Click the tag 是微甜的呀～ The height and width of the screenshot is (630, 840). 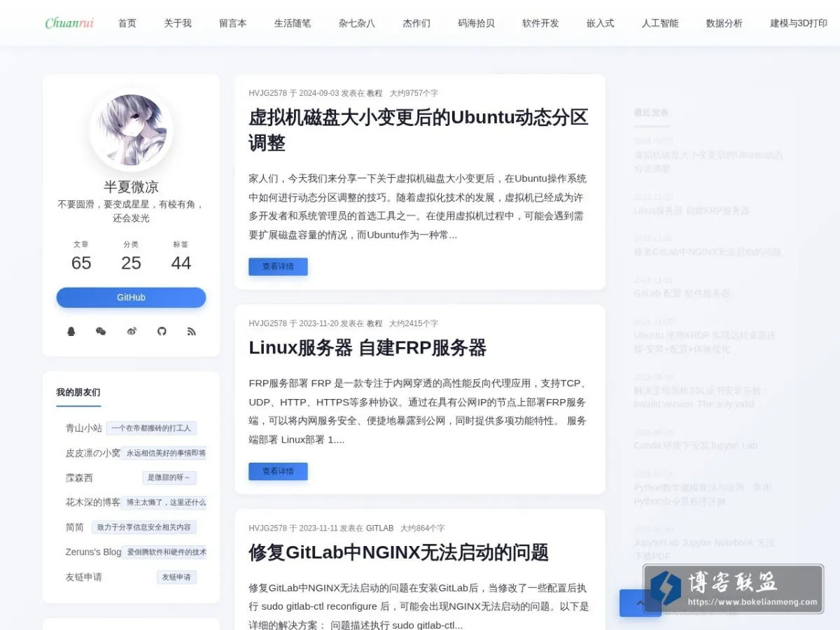click(169, 478)
